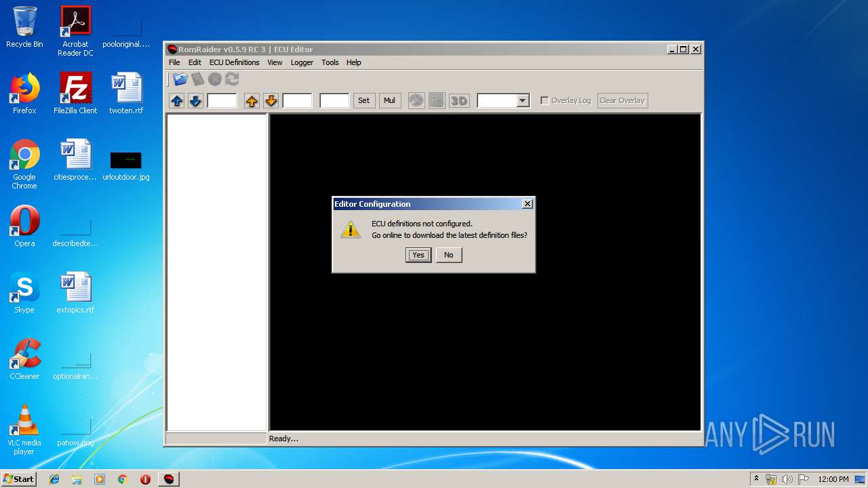This screenshot has height=488, width=868.
Task: Select the Acrobat Reader DC desktop icon
Action: (75, 31)
